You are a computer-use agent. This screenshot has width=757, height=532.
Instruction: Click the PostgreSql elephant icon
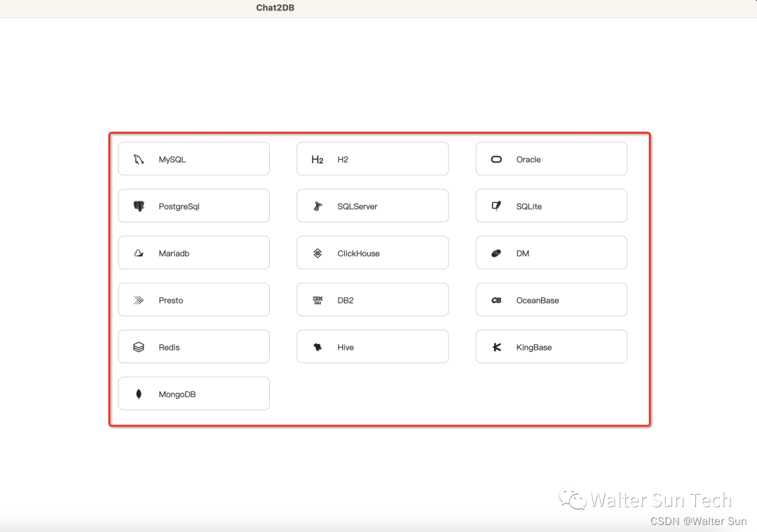point(139,206)
